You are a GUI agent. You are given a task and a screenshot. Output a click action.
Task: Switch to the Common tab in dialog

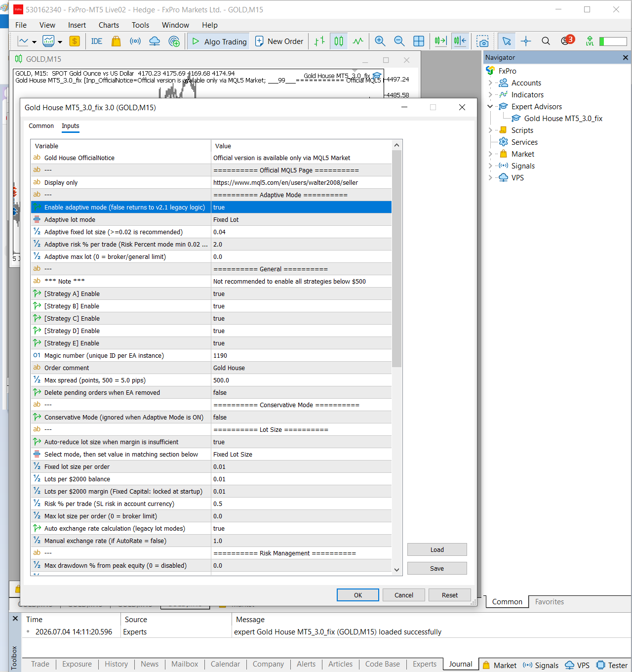tap(41, 126)
